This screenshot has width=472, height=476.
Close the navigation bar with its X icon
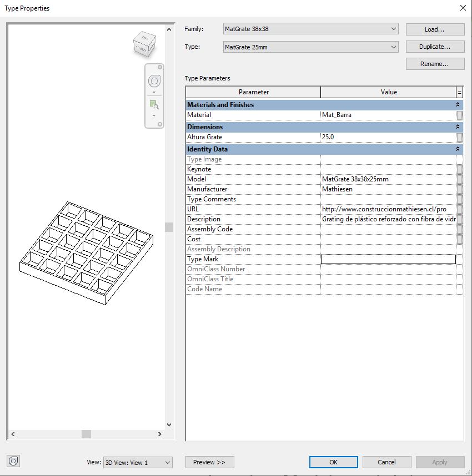pos(160,67)
